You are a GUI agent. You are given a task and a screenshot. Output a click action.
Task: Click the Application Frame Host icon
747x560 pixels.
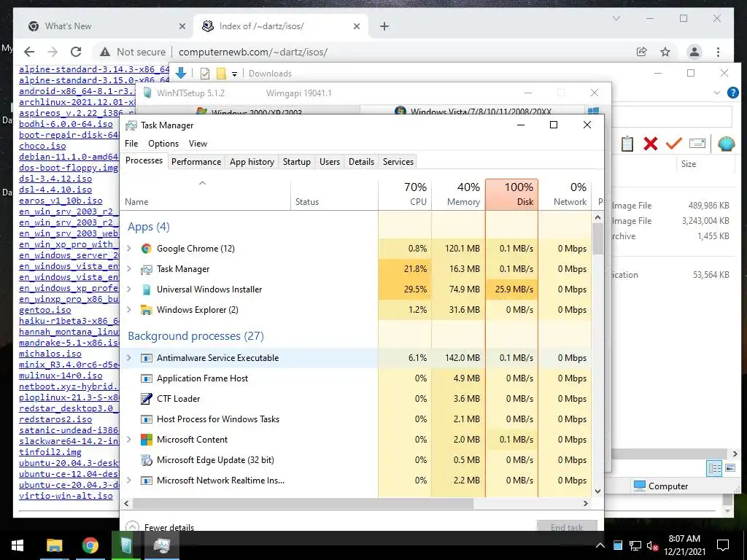[x=146, y=378]
